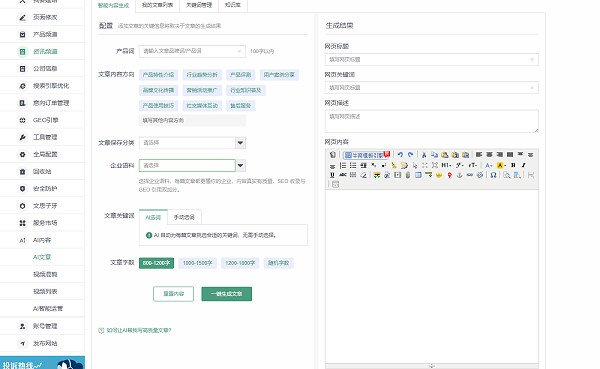Insert a table using the table icon
The image size is (600, 369).
[418, 175]
